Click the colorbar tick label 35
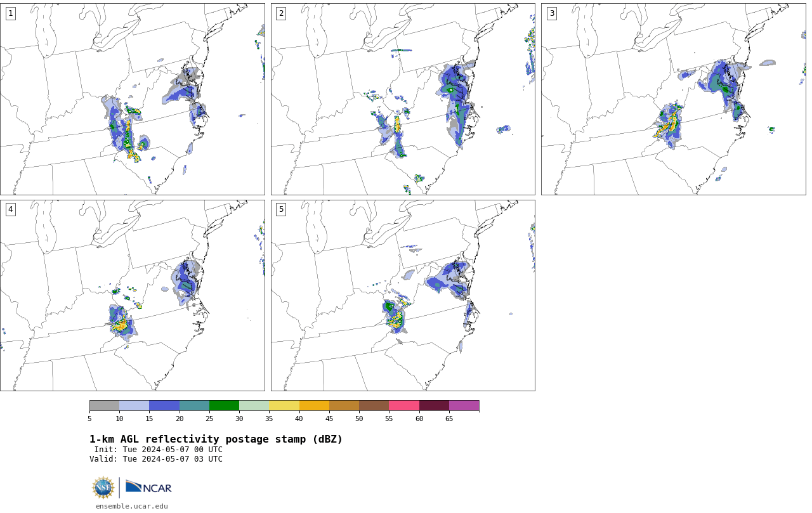This screenshot has width=812, height=513. 269,419
